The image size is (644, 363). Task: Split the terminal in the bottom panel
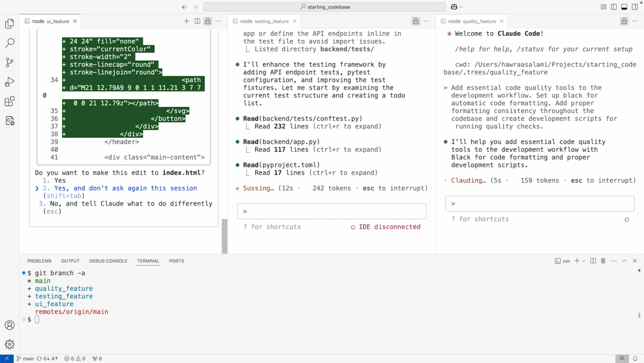click(593, 261)
